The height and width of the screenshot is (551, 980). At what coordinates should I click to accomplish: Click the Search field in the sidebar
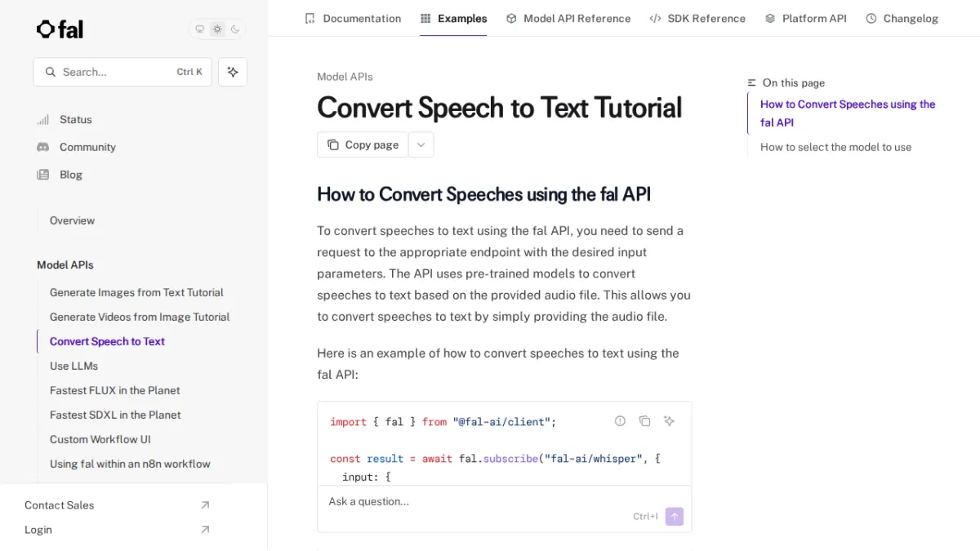(x=122, y=72)
